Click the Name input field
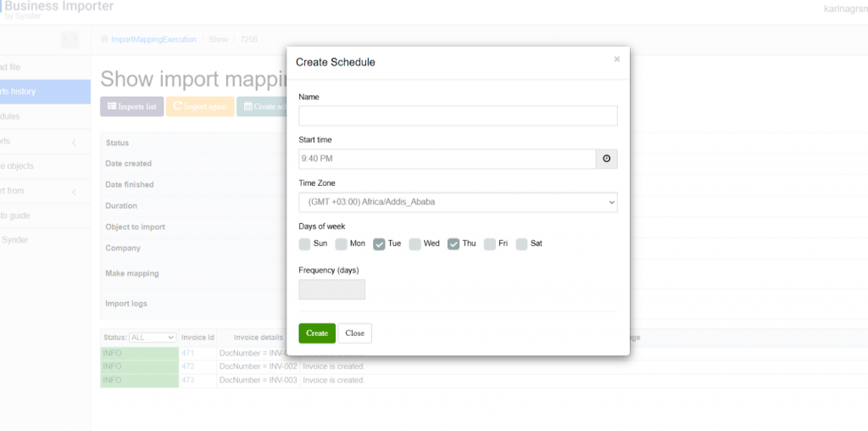This screenshot has height=431, width=868. (x=458, y=116)
